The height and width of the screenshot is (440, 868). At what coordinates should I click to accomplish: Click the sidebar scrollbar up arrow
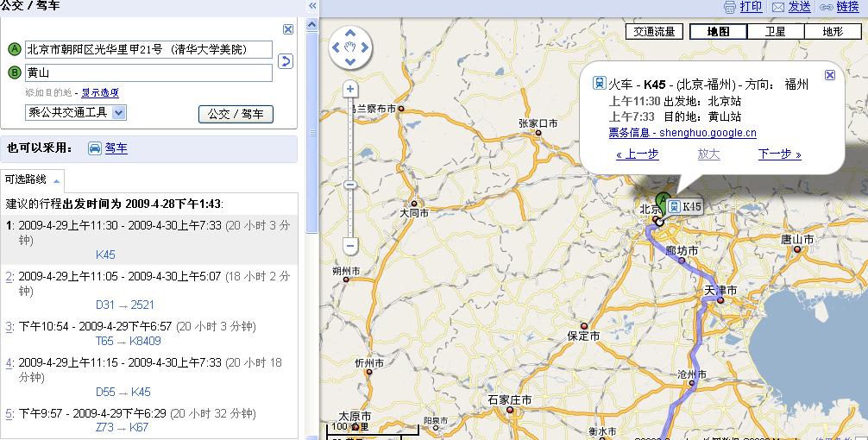(x=312, y=24)
